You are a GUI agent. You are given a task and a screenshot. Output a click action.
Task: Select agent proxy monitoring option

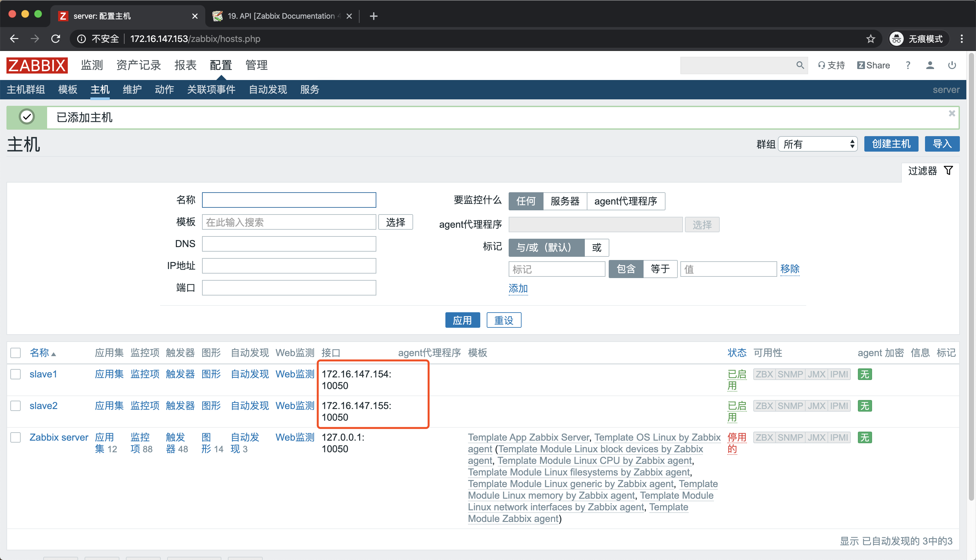(625, 201)
